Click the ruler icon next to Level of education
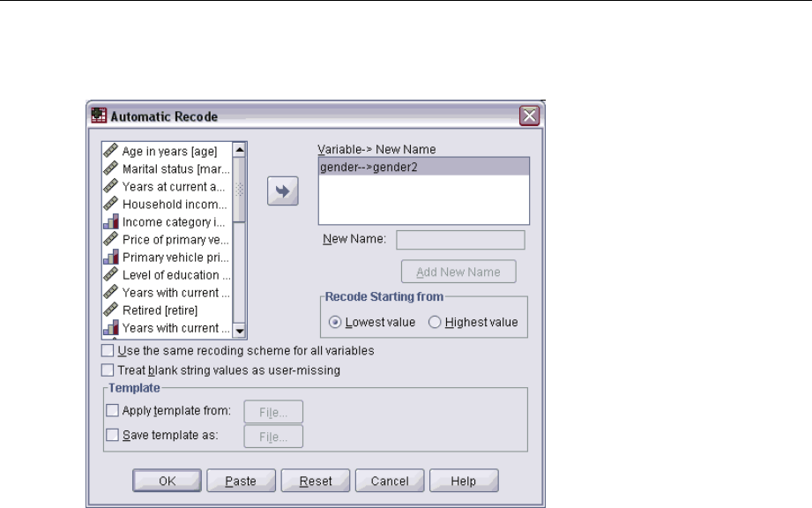 (x=110, y=274)
